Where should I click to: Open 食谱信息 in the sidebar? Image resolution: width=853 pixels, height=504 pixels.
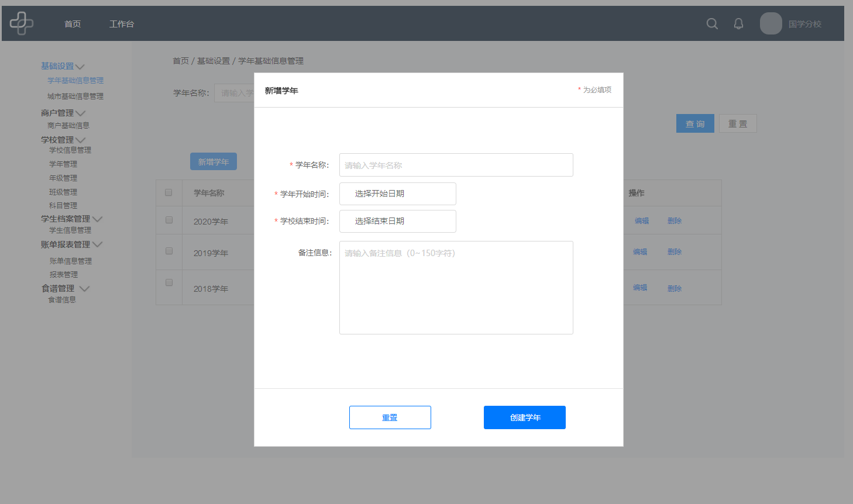[x=62, y=300]
